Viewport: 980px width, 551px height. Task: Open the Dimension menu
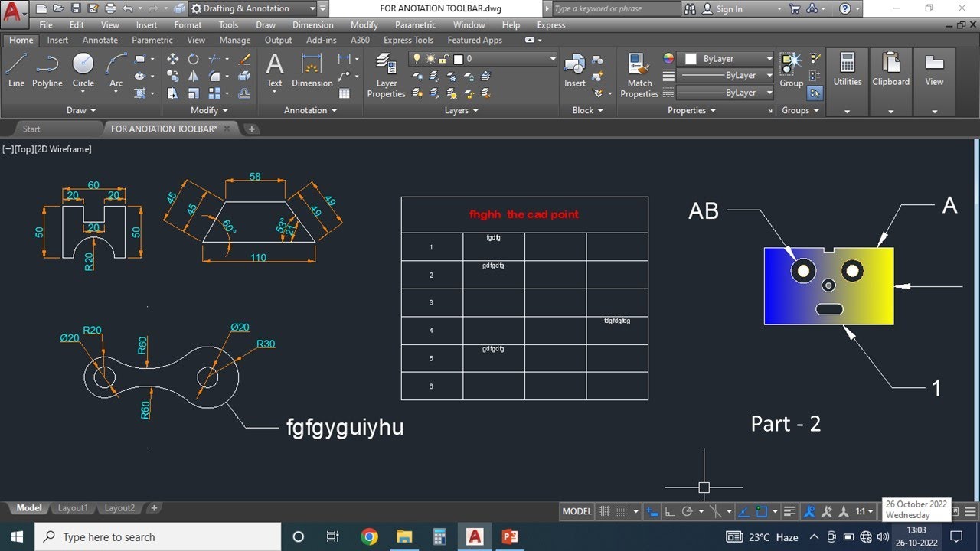click(x=313, y=24)
